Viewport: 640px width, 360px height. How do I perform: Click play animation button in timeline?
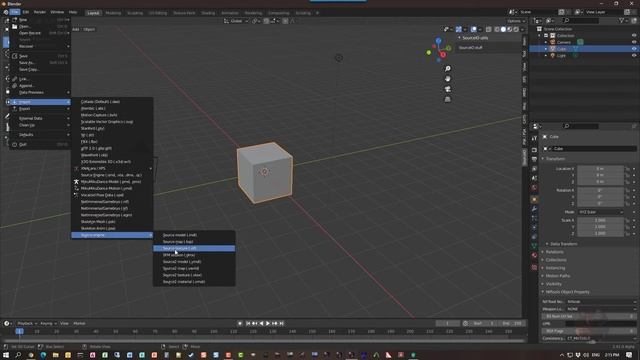coord(268,323)
